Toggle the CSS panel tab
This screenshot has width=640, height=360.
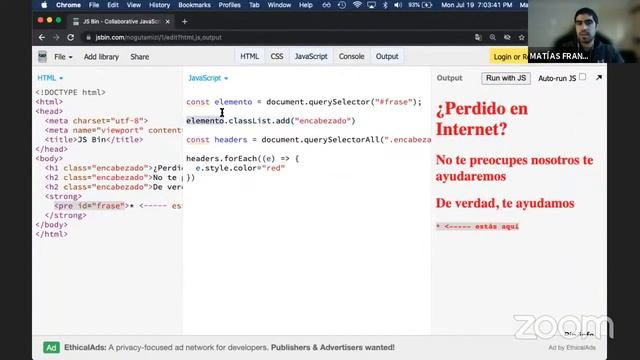pyautogui.click(x=277, y=56)
